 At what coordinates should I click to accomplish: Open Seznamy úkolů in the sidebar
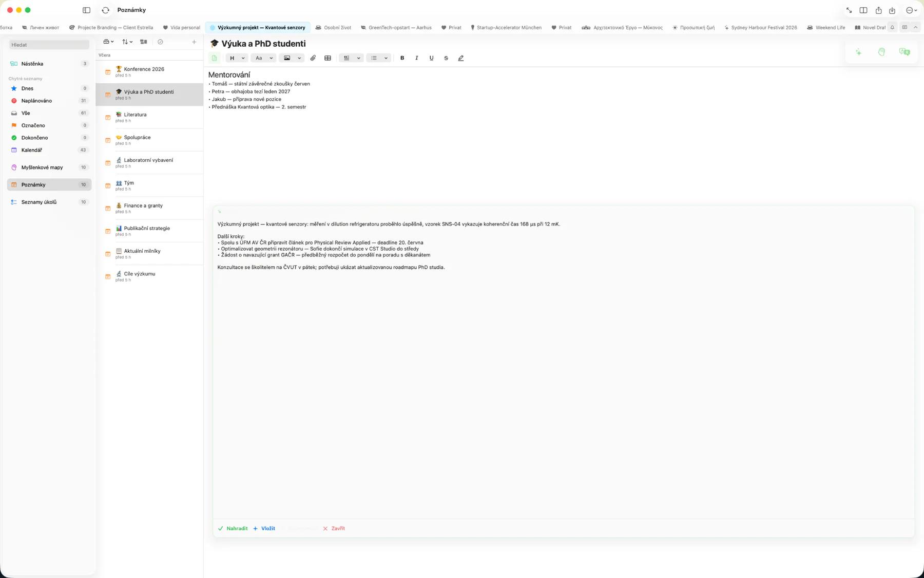[49, 202]
